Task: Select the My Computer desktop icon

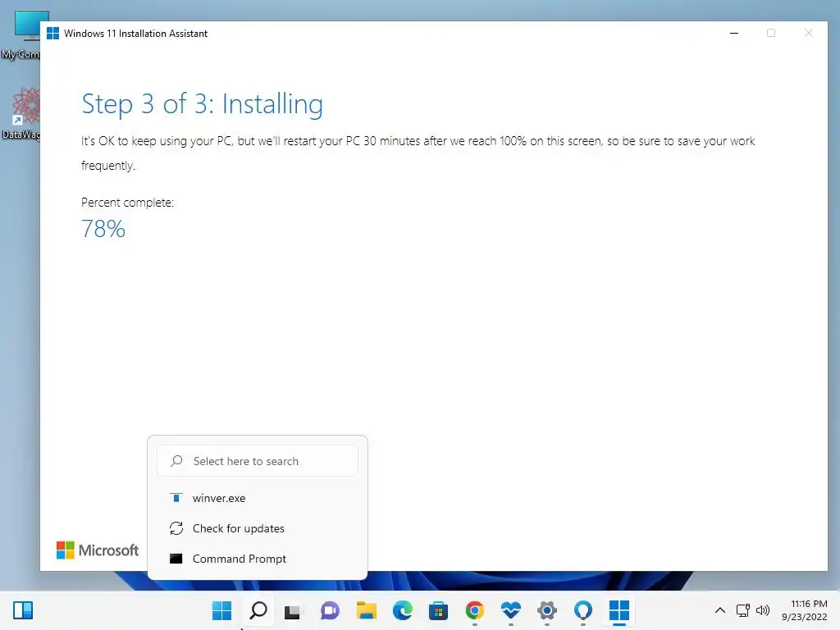Action: (x=21, y=35)
